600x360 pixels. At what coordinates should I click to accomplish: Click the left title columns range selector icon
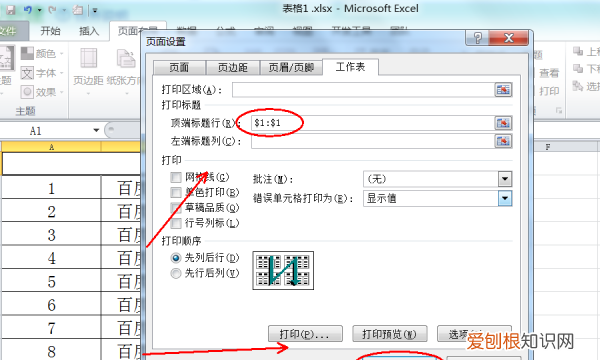pos(503,141)
